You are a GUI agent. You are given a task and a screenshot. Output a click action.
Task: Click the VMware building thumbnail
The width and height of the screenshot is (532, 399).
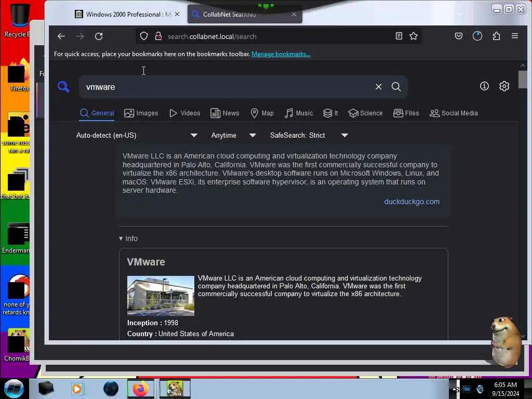[x=161, y=296]
